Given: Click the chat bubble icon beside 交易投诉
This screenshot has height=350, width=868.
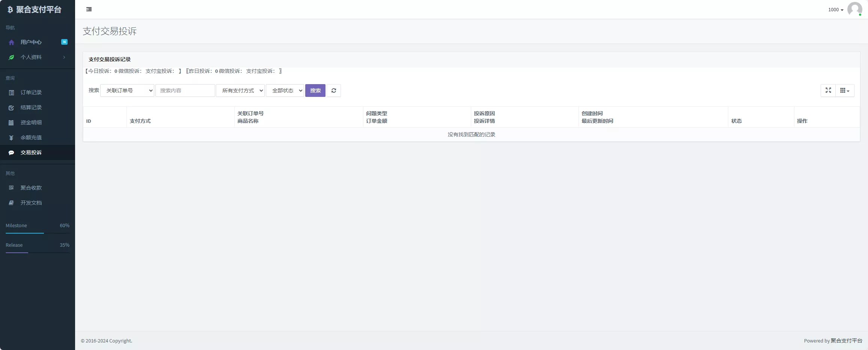Looking at the screenshot, I should (11, 152).
